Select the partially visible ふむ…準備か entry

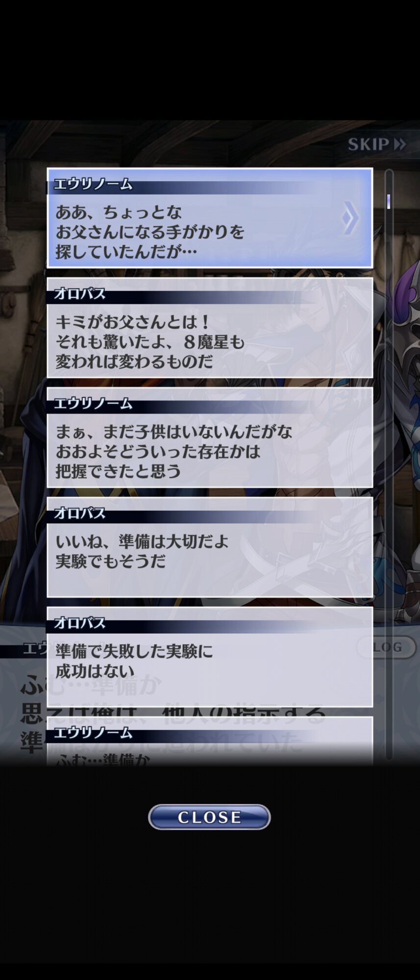point(210,741)
